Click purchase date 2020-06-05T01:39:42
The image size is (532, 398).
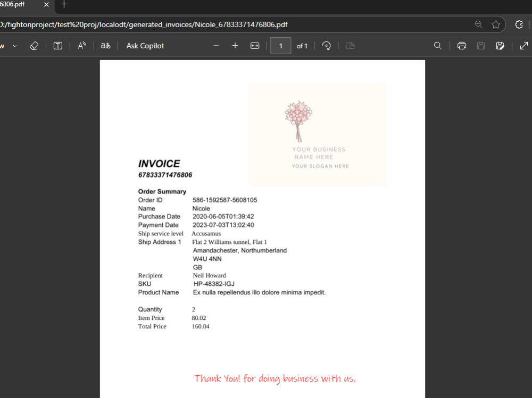click(223, 217)
